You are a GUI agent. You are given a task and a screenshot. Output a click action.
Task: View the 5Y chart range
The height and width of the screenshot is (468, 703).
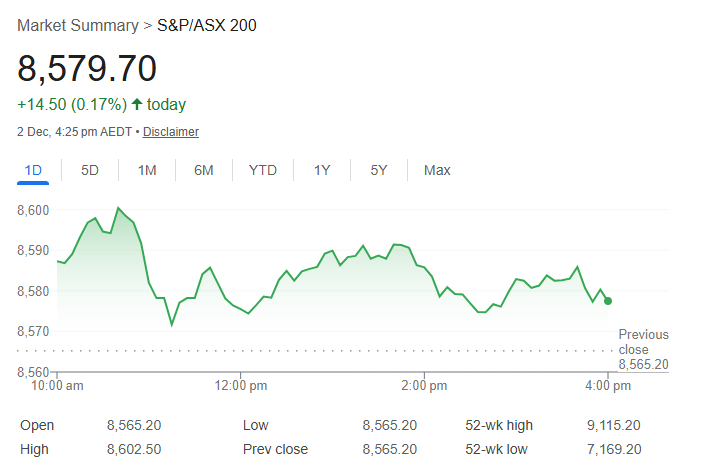point(379,170)
